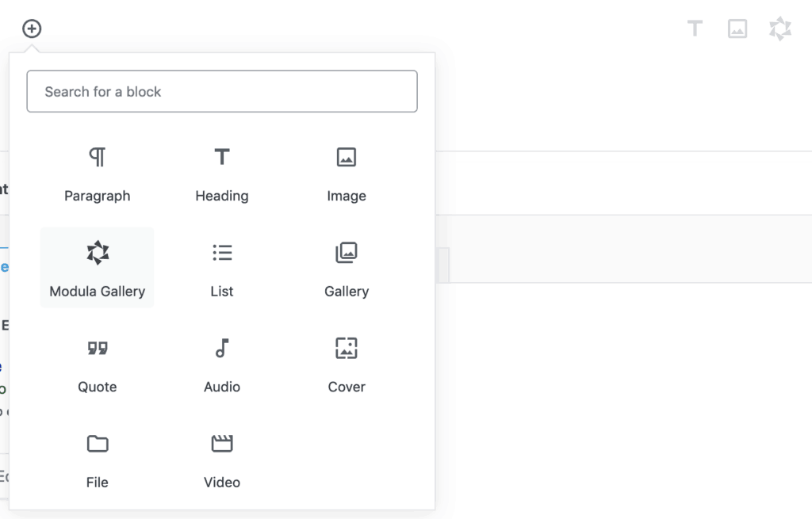Select the Modula Gallery block icon
The height and width of the screenshot is (519, 812).
(x=97, y=253)
